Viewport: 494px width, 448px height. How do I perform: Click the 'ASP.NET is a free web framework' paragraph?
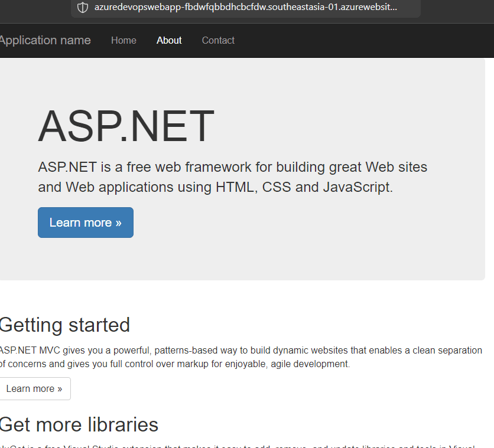click(232, 177)
